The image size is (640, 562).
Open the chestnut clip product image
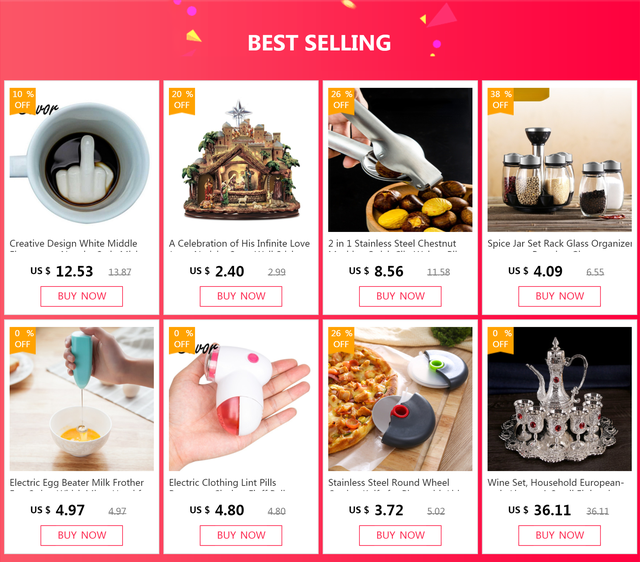[x=400, y=160]
